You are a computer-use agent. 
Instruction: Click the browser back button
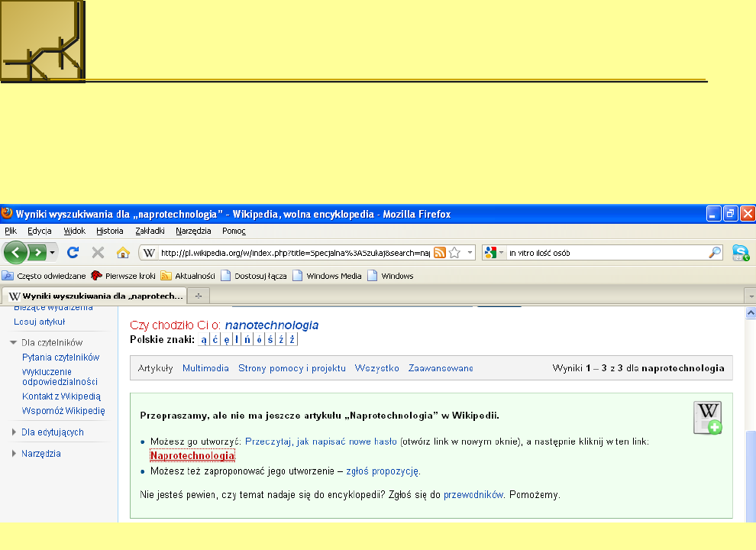click(15, 252)
